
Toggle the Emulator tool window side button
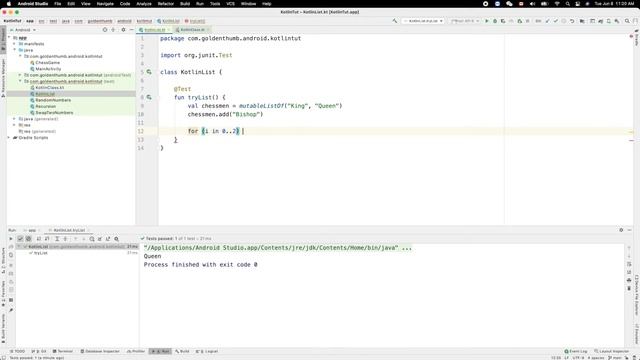637,334
